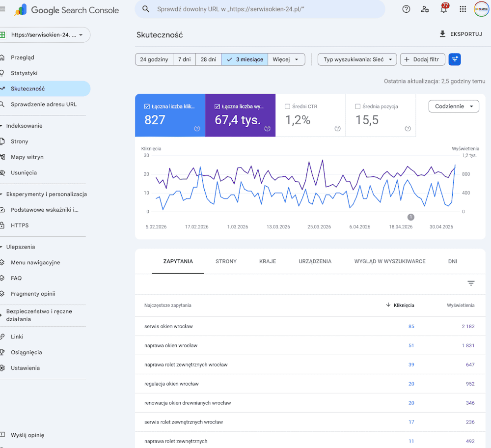Viewport: 491px width, 448px height.
Task: Click the annotation marker on chart timeline
Action: coord(411,217)
